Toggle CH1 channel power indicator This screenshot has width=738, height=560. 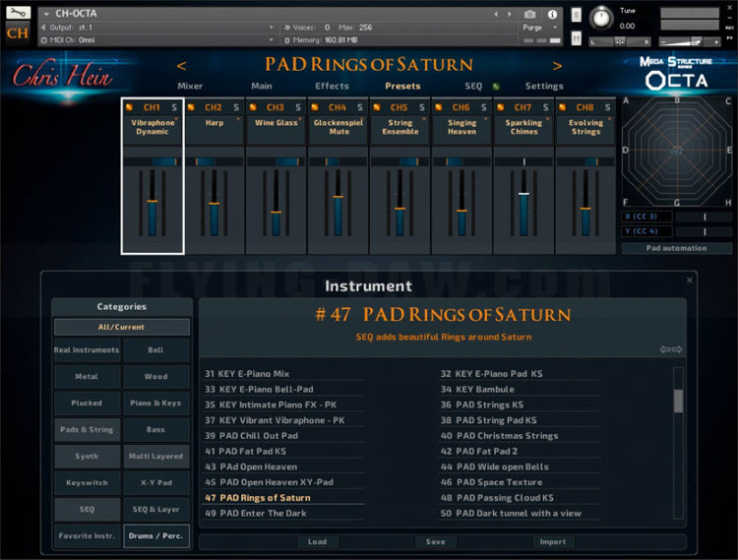tap(129, 107)
